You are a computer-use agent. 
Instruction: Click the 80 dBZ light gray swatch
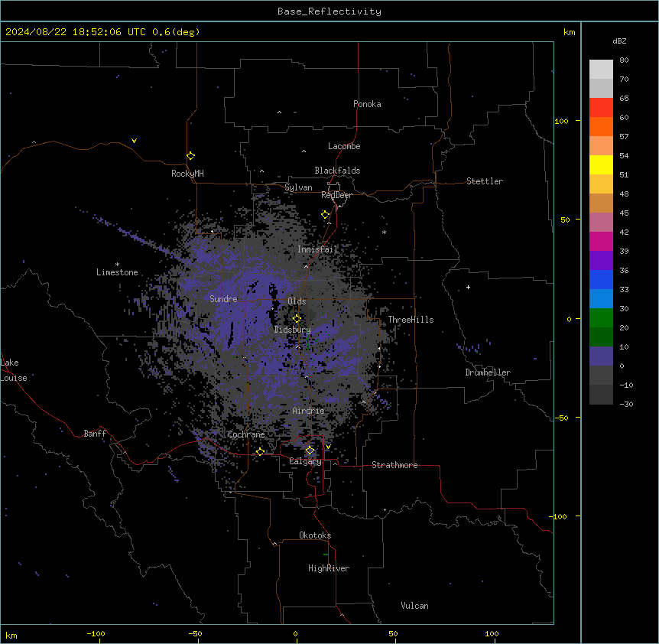pyautogui.click(x=601, y=70)
